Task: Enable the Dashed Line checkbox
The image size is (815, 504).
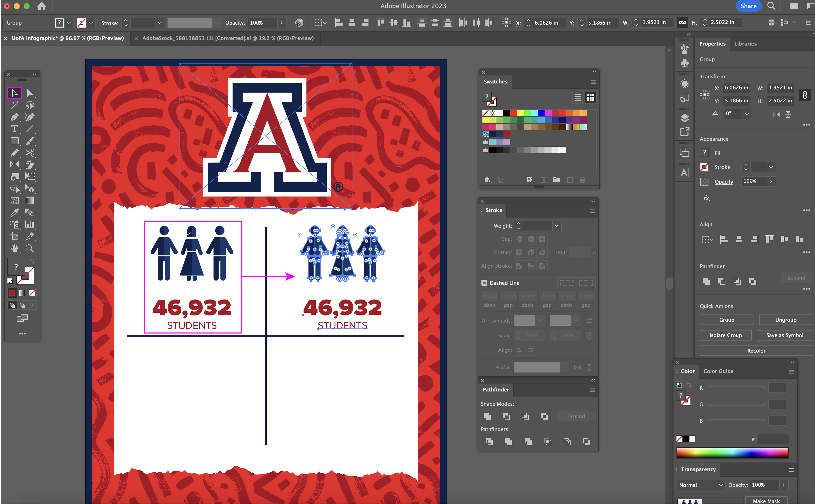Action: [x=484, y=283]
